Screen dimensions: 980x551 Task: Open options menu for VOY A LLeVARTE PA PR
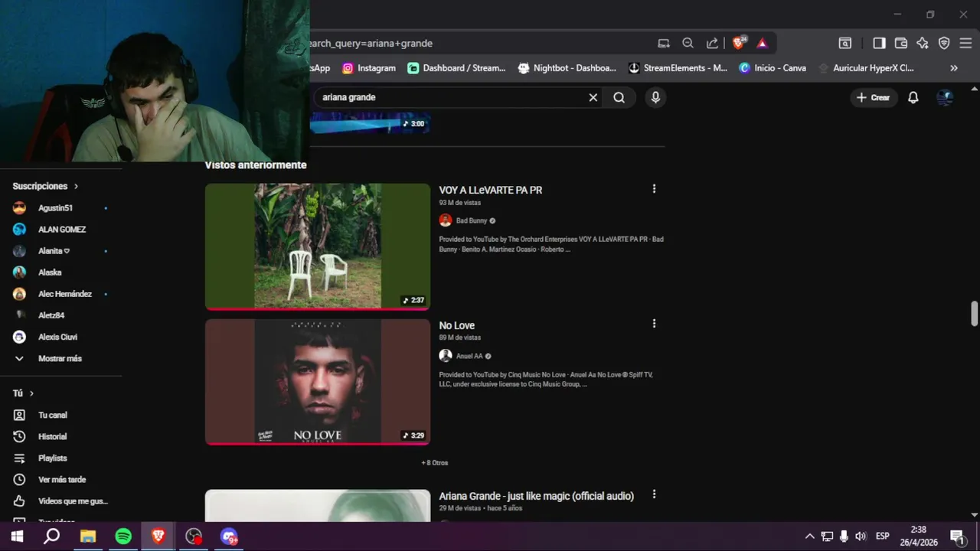point(654,189)
